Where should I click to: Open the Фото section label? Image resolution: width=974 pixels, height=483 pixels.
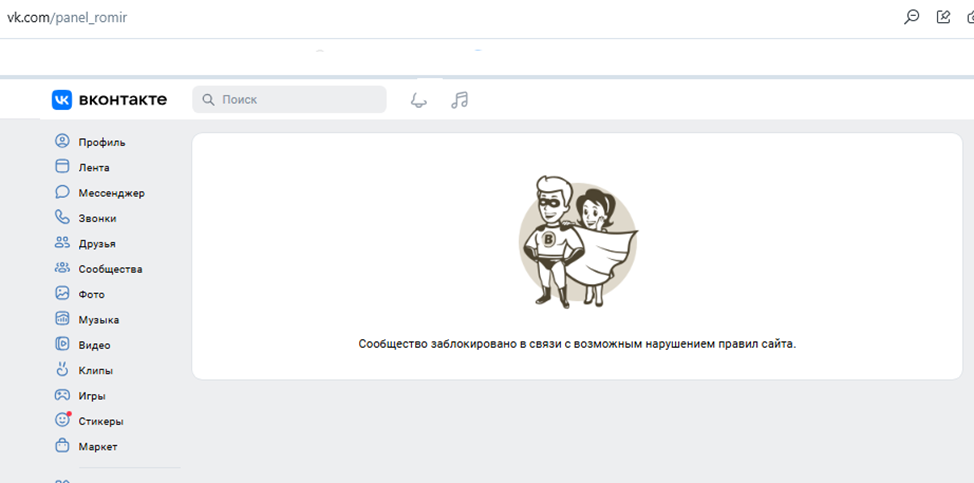(x=91, y=294)
